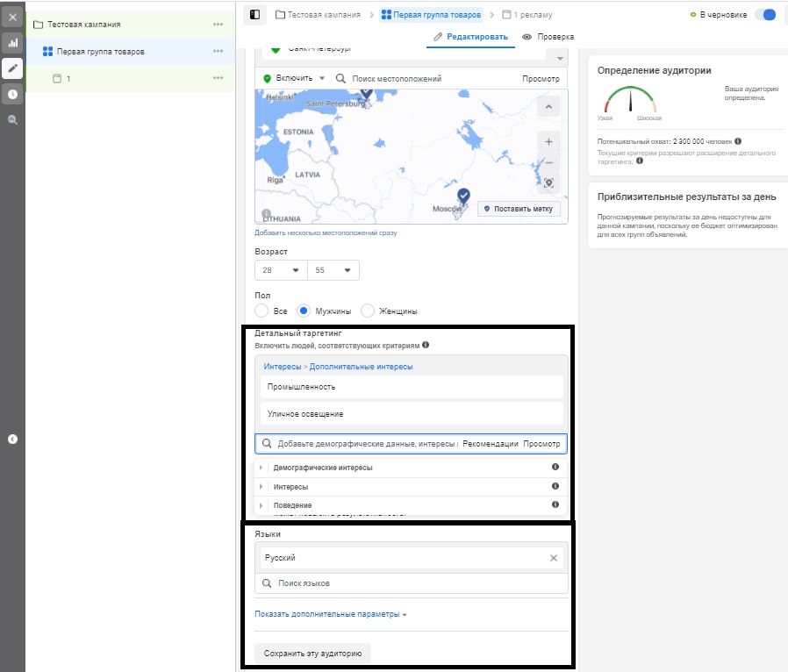The width and height of the screenshot is (788, 672).
Task: Click the Поиск языков search field
Action: (x=411, y=583)
